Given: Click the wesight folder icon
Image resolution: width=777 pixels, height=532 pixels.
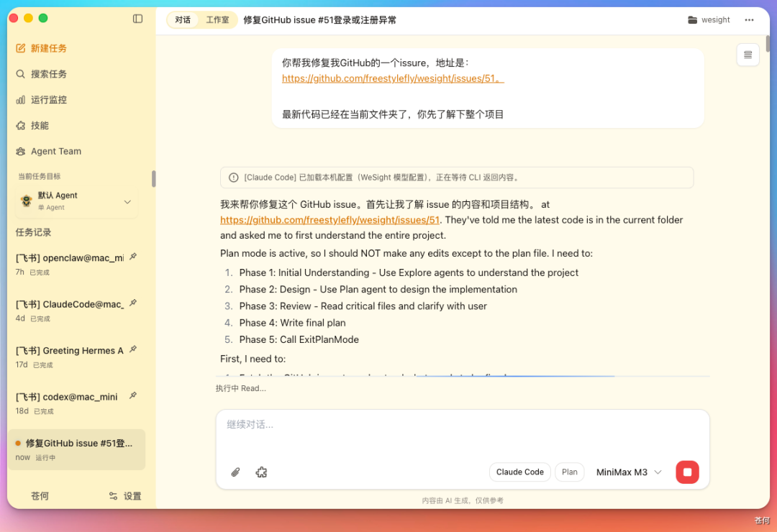Looking at the screenshot, I should coord(692,20).
